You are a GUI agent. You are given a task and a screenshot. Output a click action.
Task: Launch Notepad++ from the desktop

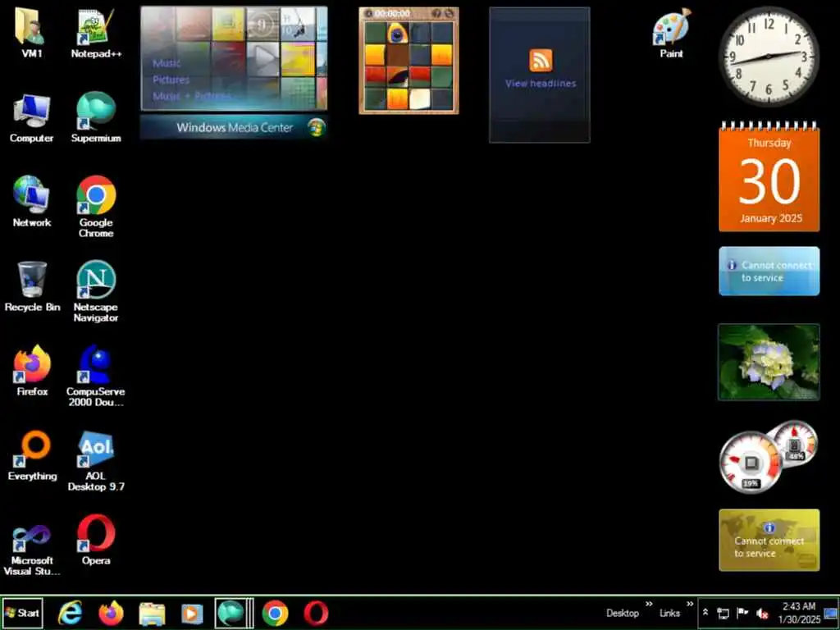point(96,33)
